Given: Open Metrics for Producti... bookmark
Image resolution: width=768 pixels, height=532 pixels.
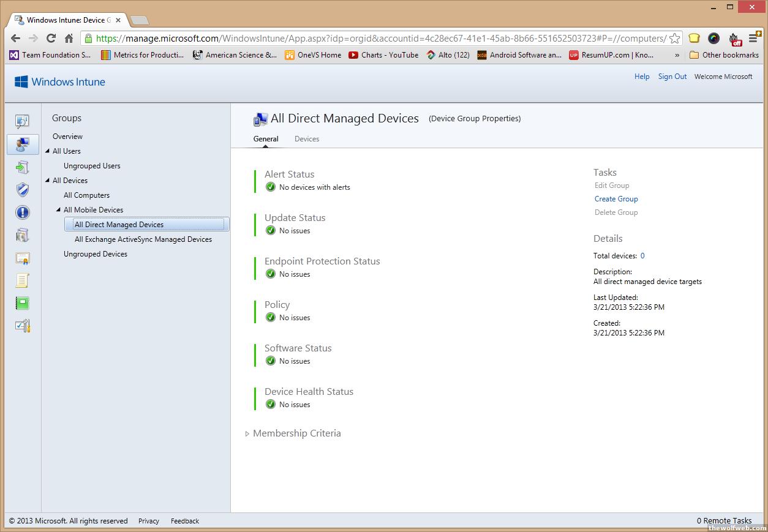Looking at the screenshot, I should pyautogui.click(x=143, y=54).
